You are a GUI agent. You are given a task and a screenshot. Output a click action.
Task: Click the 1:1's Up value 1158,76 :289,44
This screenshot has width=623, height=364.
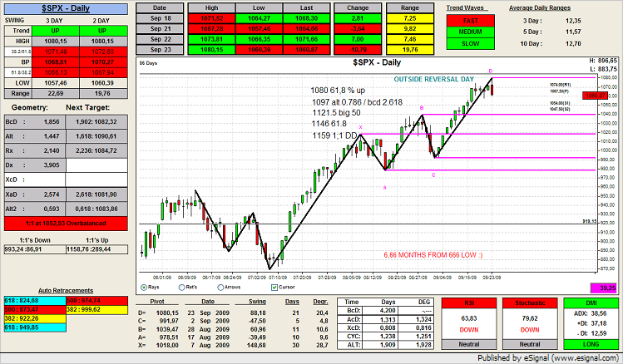(97, 249)
